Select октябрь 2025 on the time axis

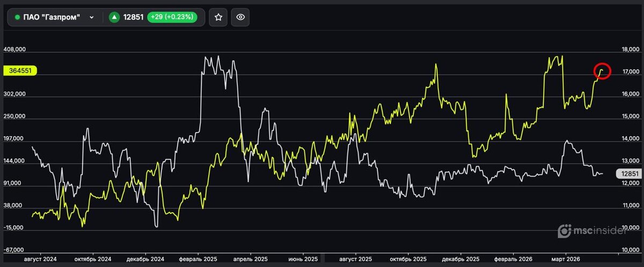408,258
